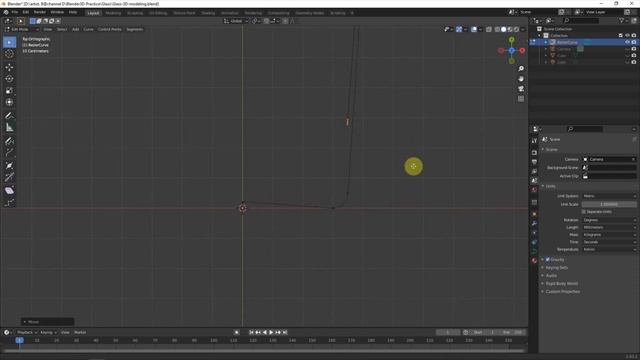Activate the Rotate tool in the toolbar

pyautogui.click(x=9, y=79)
